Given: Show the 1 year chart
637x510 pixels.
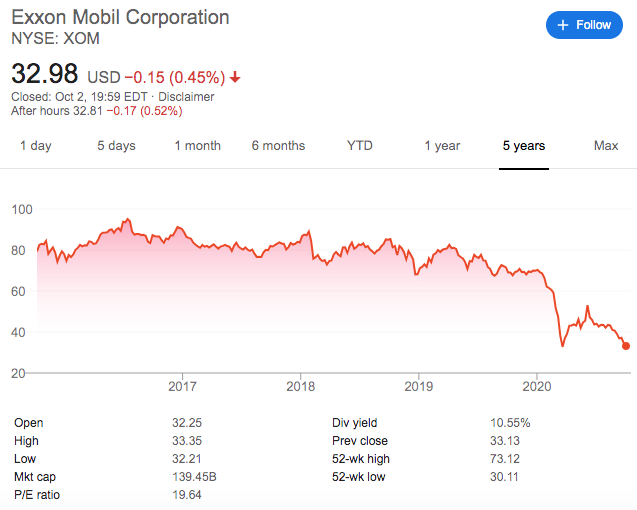Looking at the screenshot, I should pyautogui.click(x=442, y=145).
